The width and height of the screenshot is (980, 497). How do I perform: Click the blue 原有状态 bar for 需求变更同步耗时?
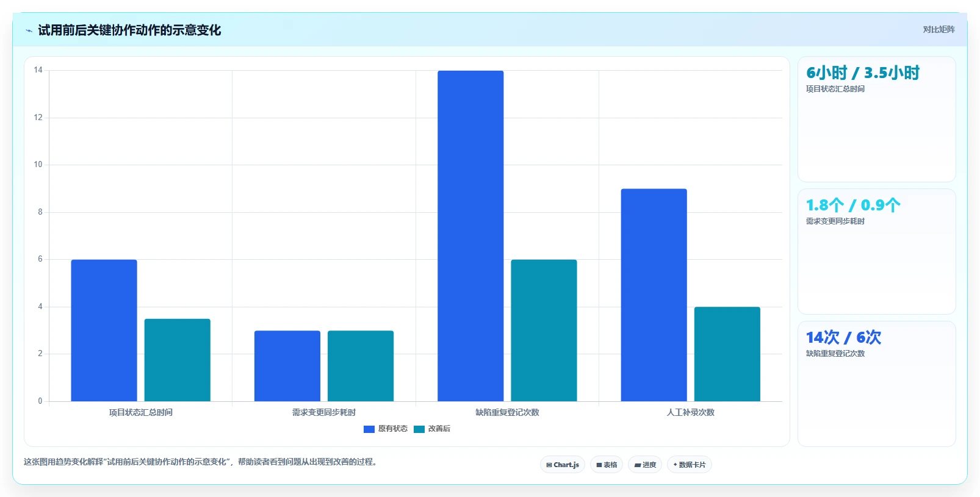(287, 366)
